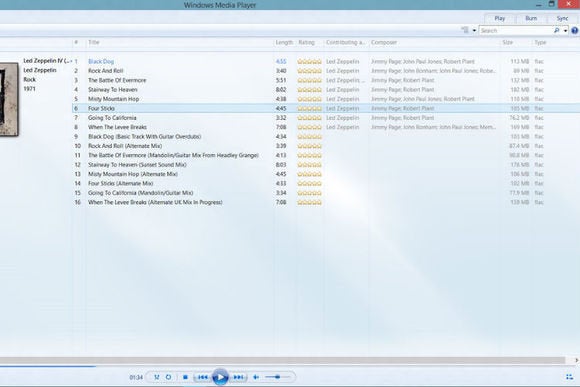Click the volume slider
Screen dimensions: 580x387
[278, 377]
